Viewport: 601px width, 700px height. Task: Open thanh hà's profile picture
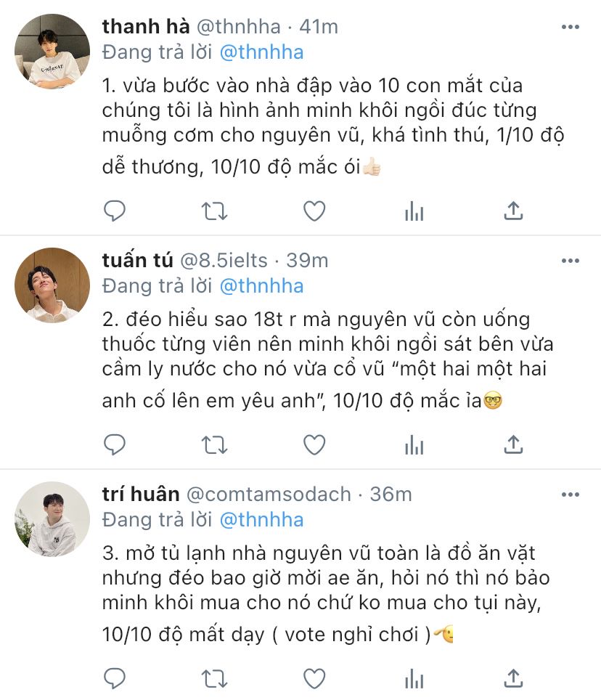[52, 51]
